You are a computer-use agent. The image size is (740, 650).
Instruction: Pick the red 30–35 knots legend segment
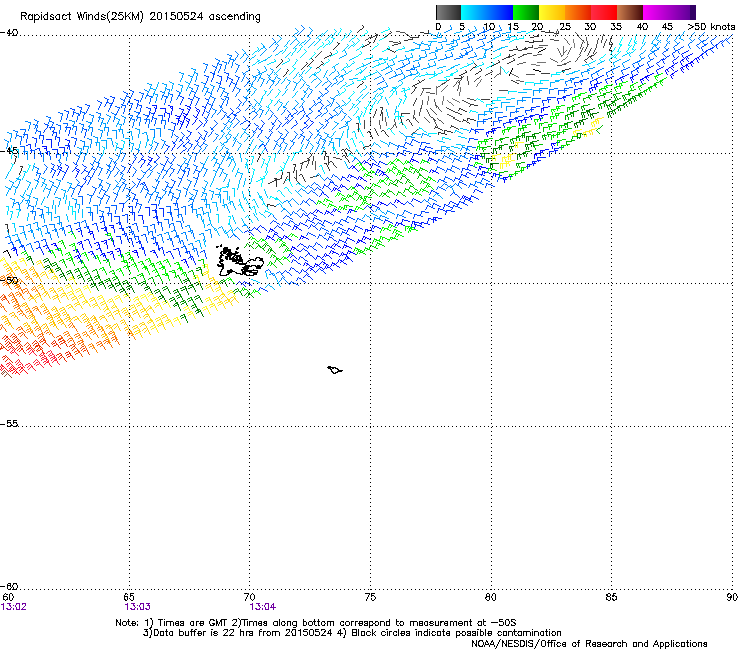pos(604,12)
